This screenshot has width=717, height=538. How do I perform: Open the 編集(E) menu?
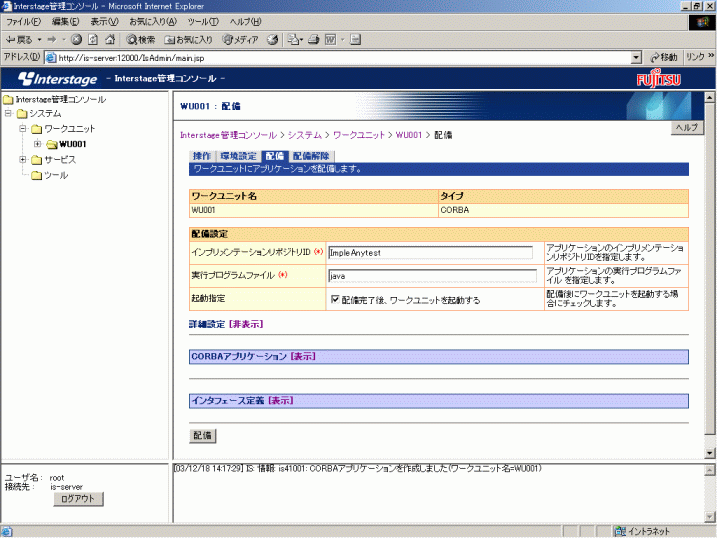[65, 21]
